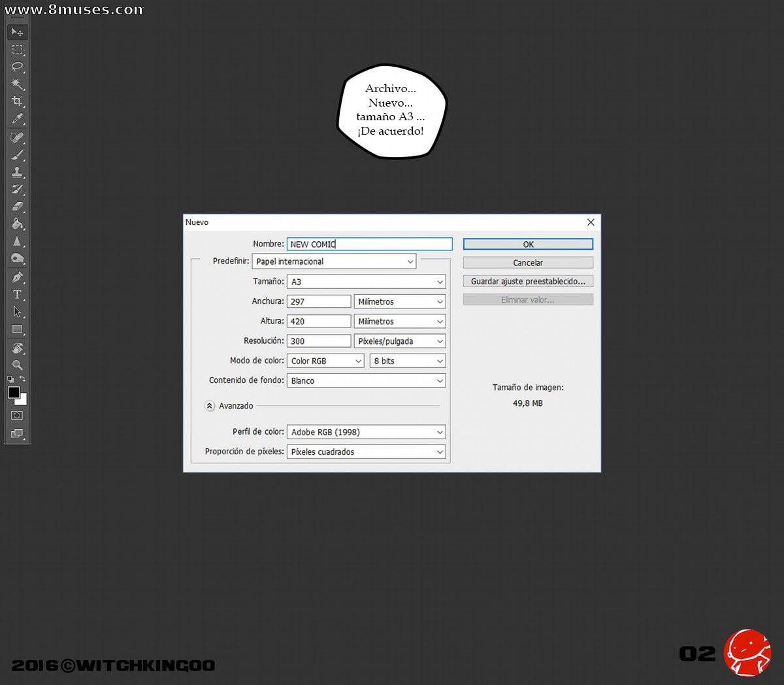Swap foreground and background colors
The image size is (784, 685).
click(x=23, y=379)
